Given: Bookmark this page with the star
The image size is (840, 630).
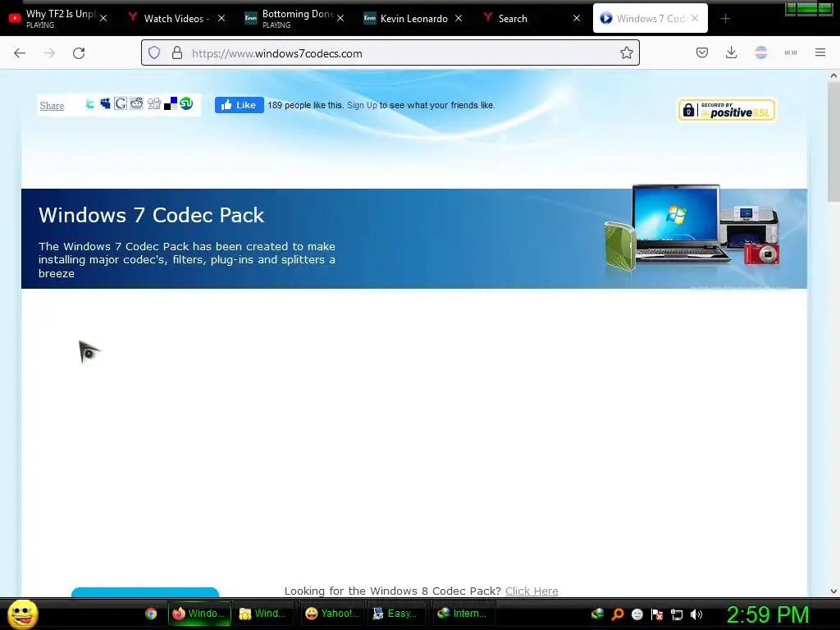Looking at the screenshot, I should [x=626, y=53].
